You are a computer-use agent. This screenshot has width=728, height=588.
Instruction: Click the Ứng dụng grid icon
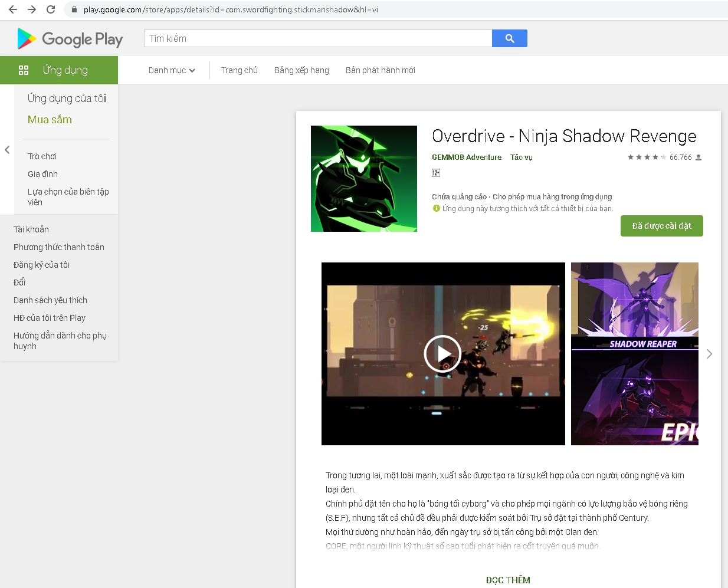[24, 70]
